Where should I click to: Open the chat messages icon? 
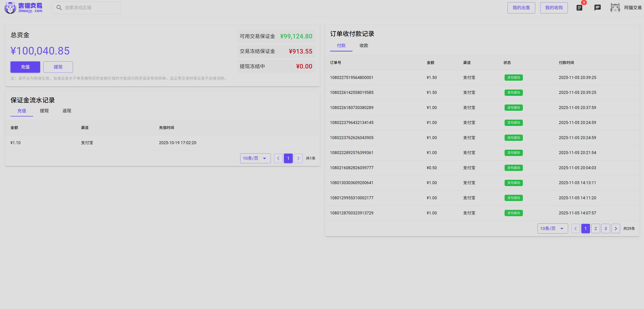click(x=598, y=8)
